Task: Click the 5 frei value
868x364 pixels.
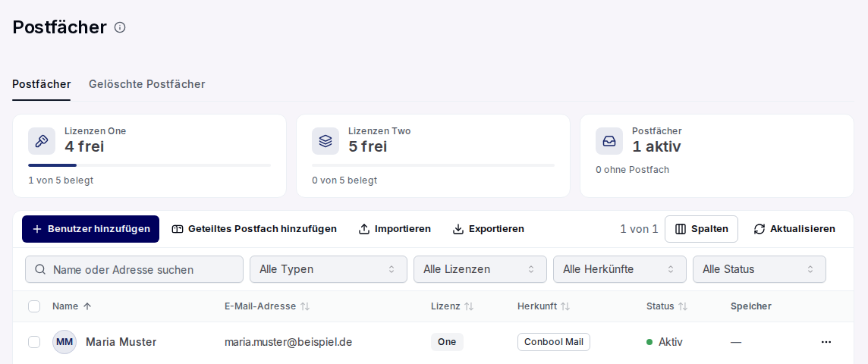Action: [367, 146]
